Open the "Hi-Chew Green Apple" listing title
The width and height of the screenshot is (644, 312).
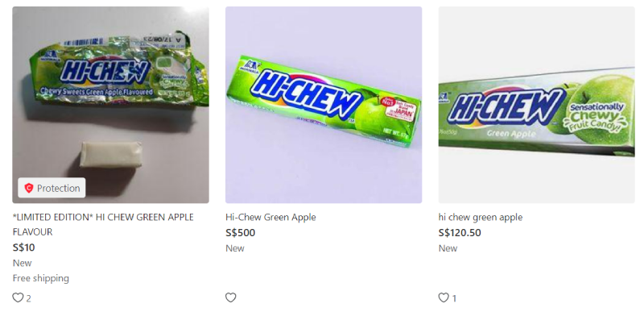270,217
